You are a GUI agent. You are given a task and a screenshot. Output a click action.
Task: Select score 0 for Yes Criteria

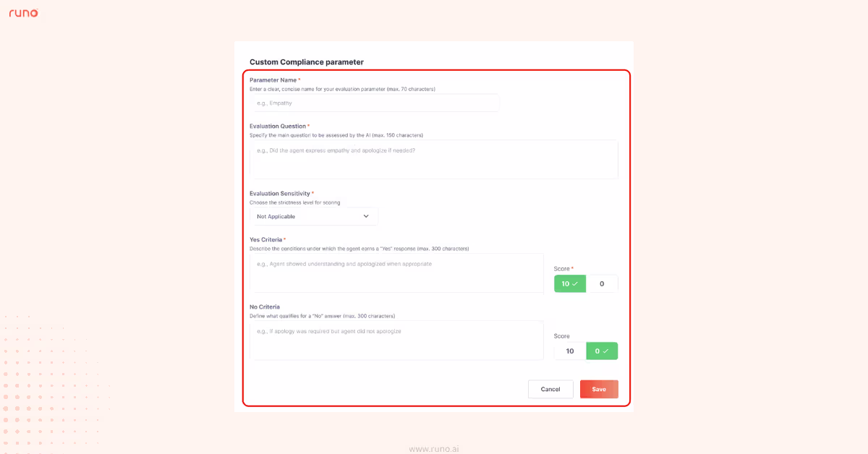pyautogui.click(x=603, y=283)
